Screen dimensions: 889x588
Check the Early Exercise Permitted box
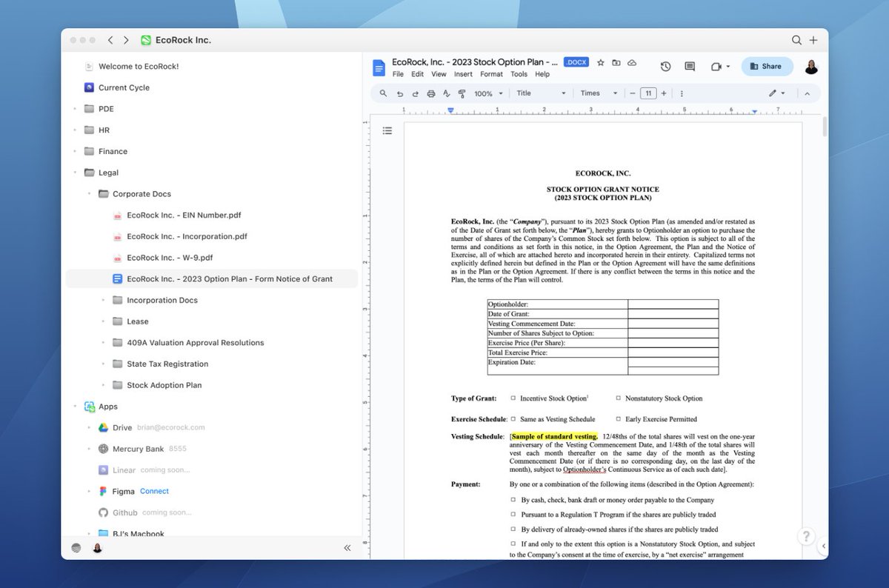pos(618,419)
